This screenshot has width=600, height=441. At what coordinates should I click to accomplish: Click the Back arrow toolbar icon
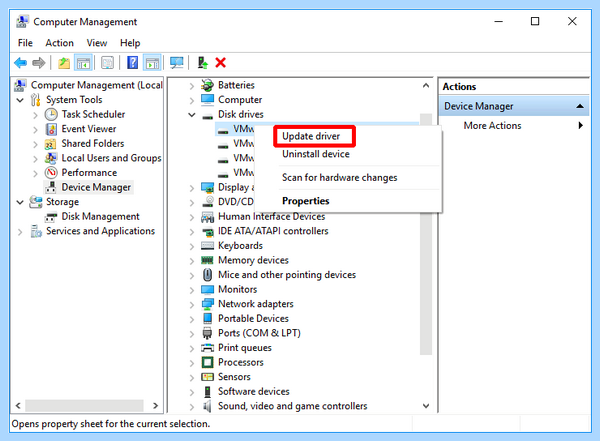(x=21, y=62)
